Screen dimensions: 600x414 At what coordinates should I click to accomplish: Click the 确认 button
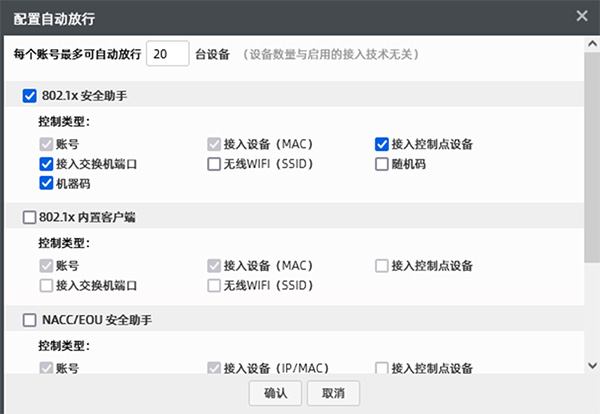pyautogui.click(x=275, y=393)
